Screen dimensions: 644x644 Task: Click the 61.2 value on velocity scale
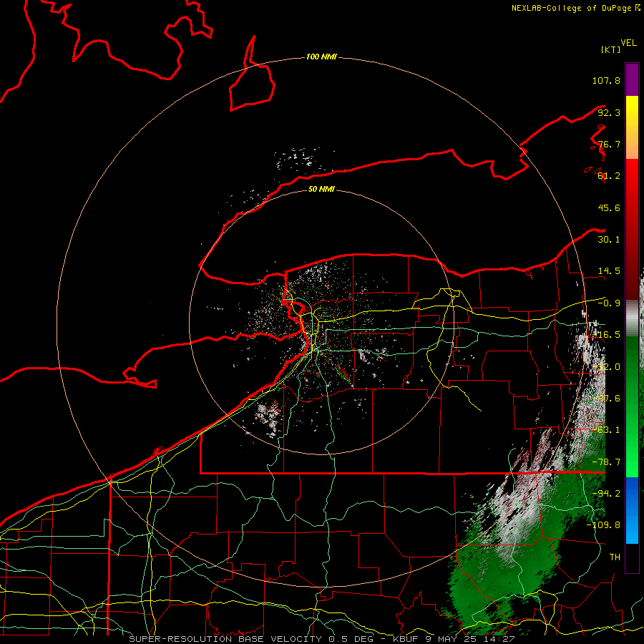609,176
